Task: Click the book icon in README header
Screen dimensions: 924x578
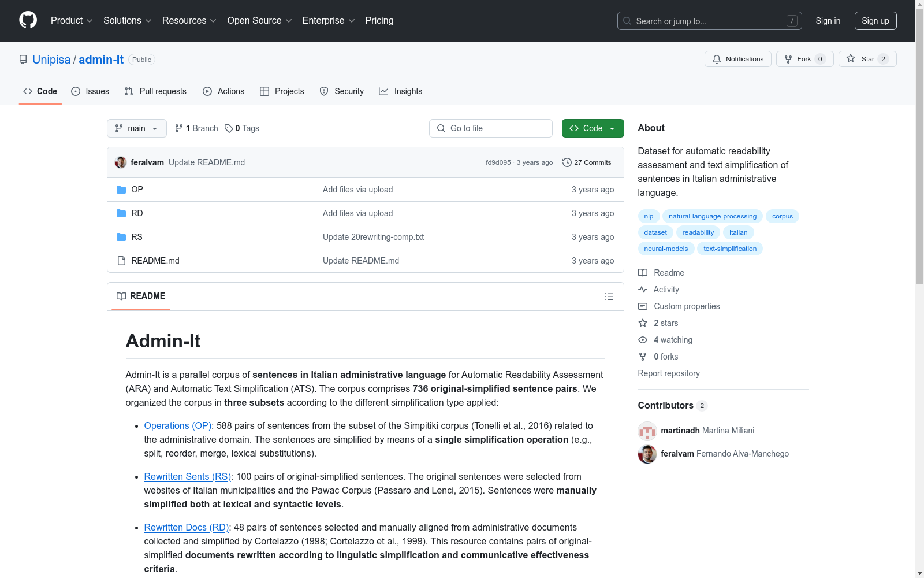Action: 121,296
